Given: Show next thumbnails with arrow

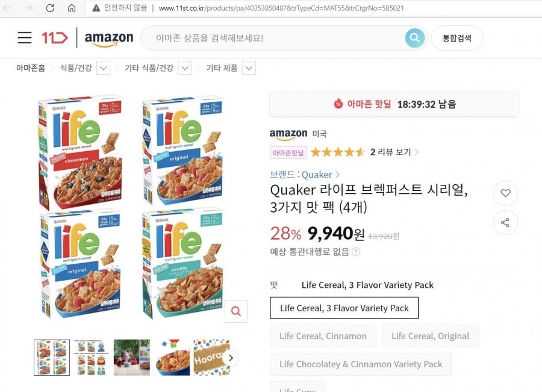Looking at the screenshot, I should coord(231,358).
